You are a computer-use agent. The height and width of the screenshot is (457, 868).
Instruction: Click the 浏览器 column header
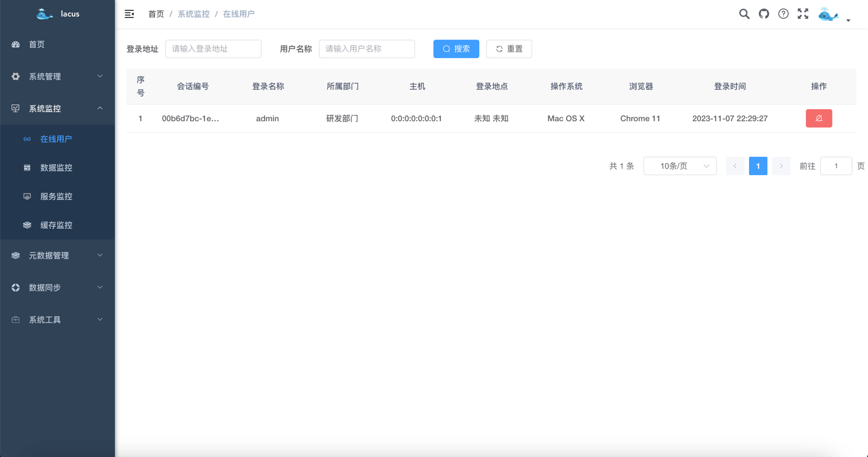641,86
